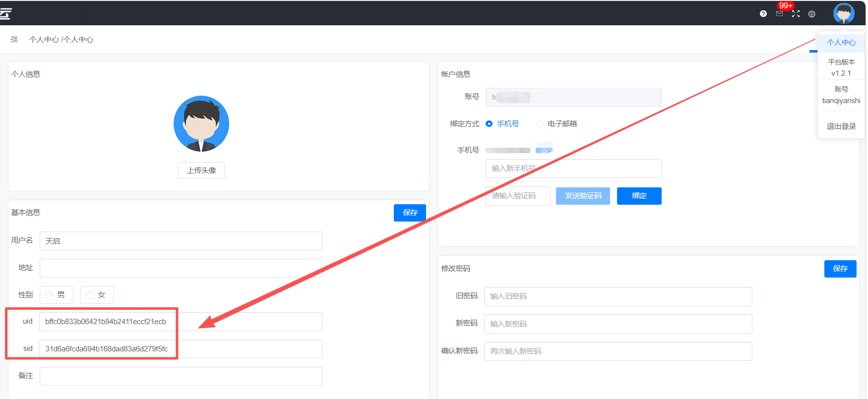Click the 绑定 button
The width and height of the screenshot is (868, 399).
639,196
